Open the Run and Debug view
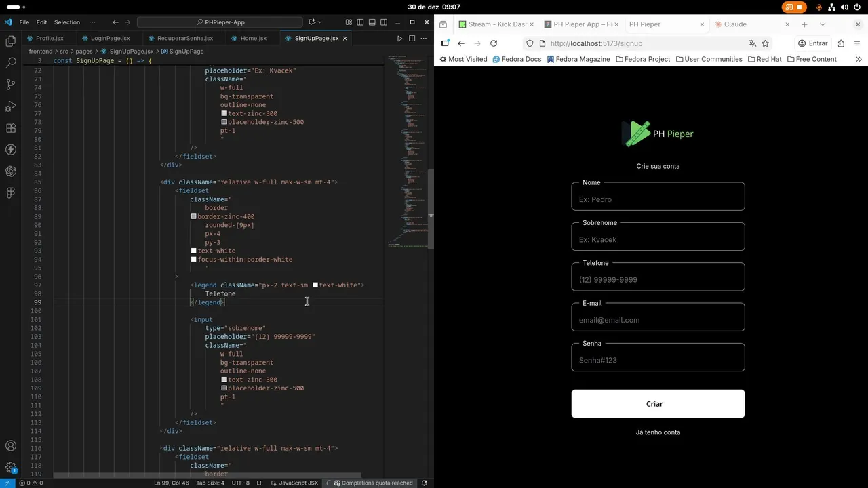The image size is (868, 488). 10,106
